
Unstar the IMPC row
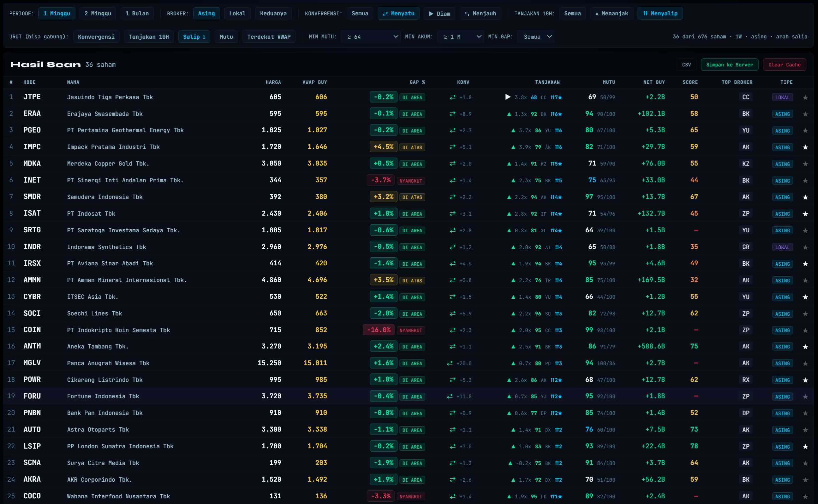pyautogui.click(x=805, y=147)
